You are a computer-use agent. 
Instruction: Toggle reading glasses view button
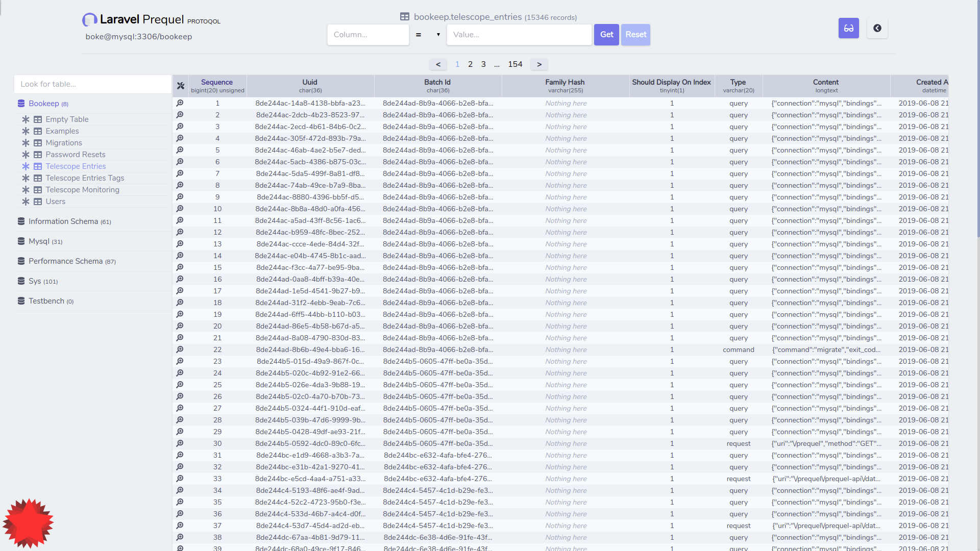tap(848, 28)
